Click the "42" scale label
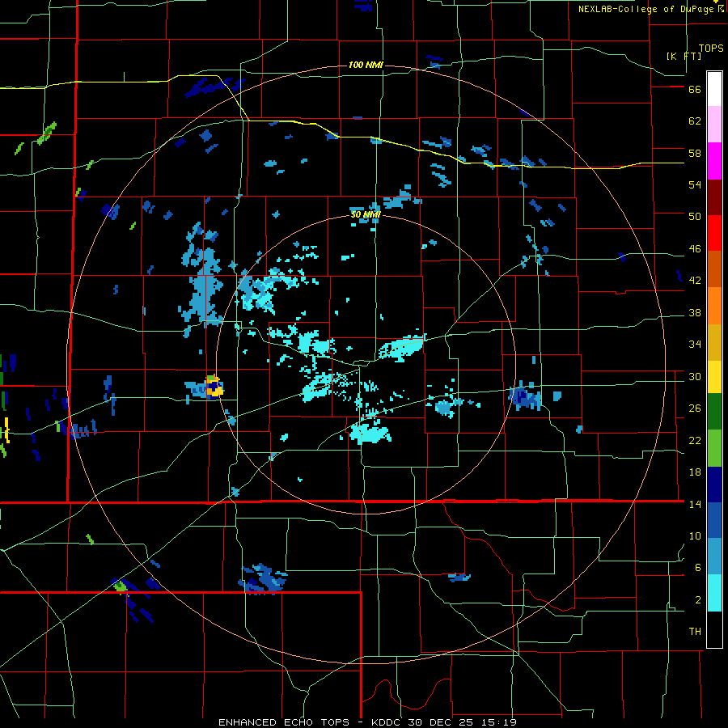This screenshot has width=728, height=728. click(x=695, y=281)
